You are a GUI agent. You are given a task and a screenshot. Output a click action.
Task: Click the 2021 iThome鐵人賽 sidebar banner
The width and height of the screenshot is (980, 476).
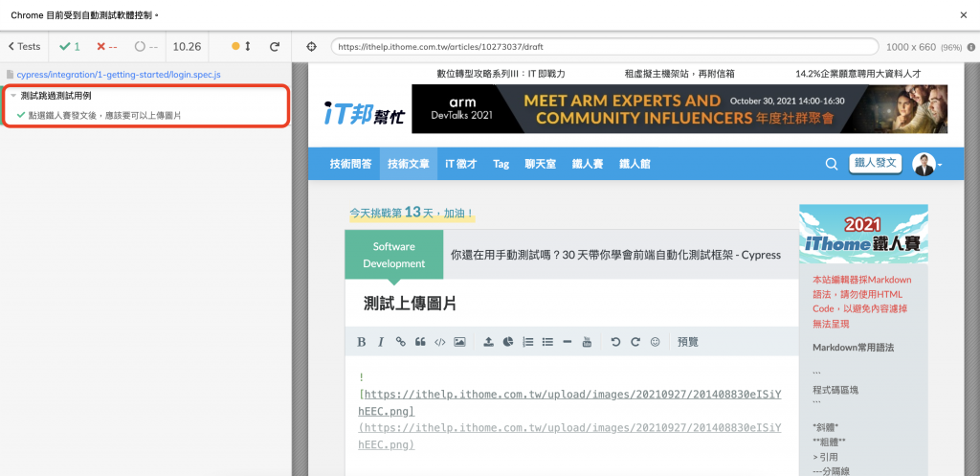point(863,234)
